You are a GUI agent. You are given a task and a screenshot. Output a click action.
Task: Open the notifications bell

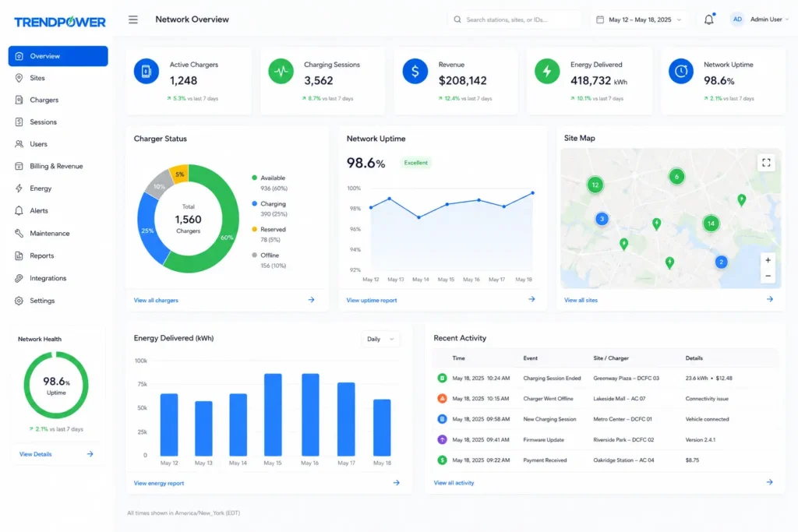pos(708,19)
